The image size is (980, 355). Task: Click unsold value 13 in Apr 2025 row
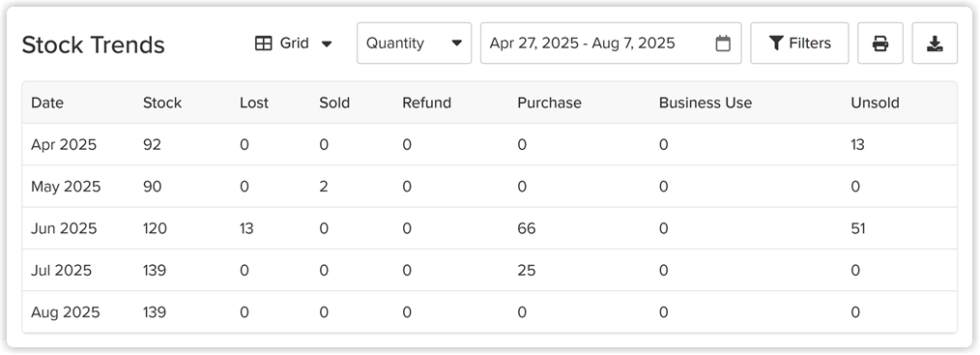(857, 144)
